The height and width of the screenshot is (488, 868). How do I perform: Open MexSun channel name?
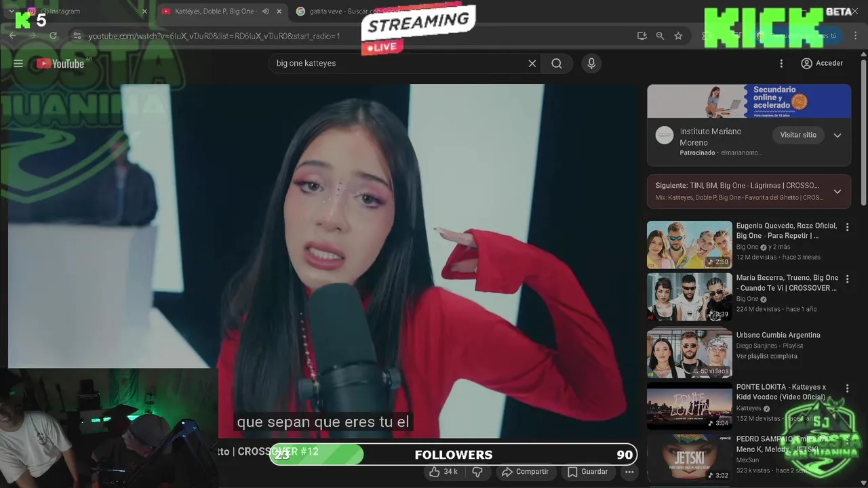747,460
